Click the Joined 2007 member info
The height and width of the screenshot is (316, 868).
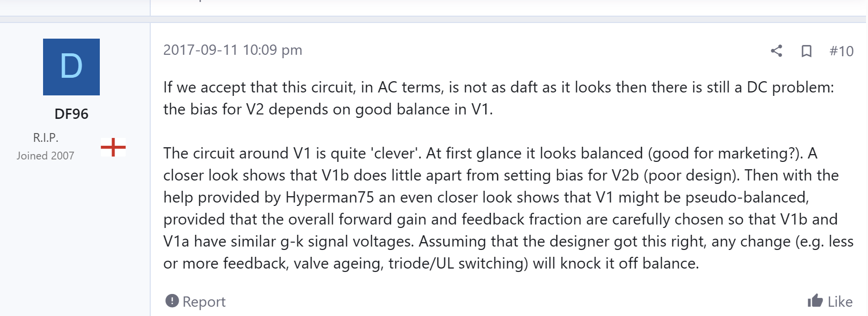click(x=46, y=156)
